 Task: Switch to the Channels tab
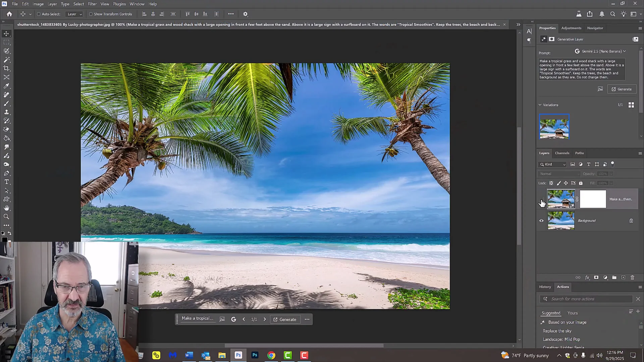point(562,153)
